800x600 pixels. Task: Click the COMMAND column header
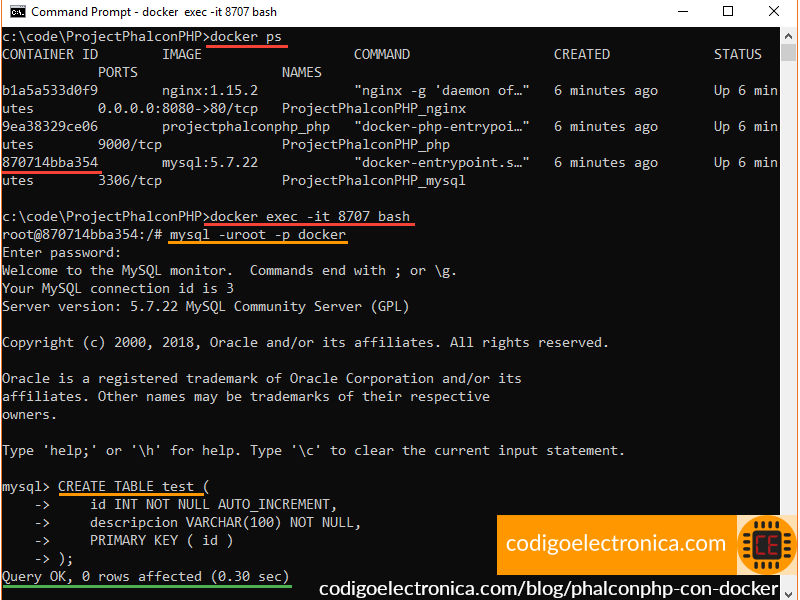pos(382,55)
